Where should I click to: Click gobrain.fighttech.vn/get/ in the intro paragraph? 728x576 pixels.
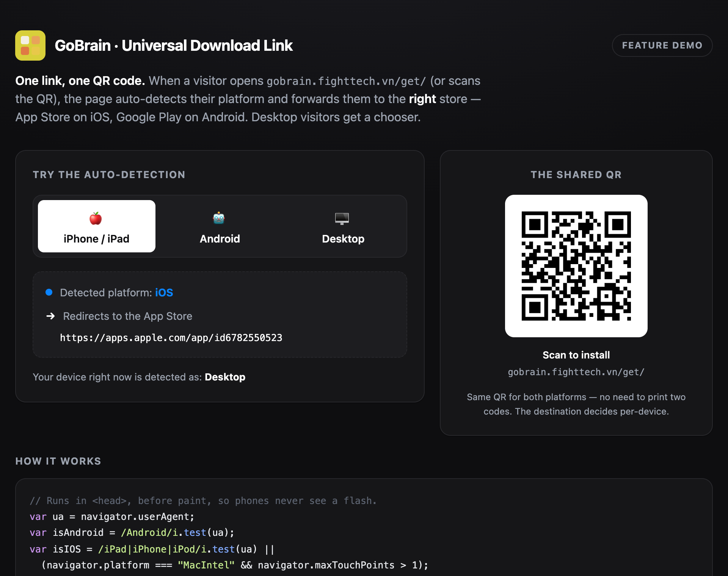[347, 81]
